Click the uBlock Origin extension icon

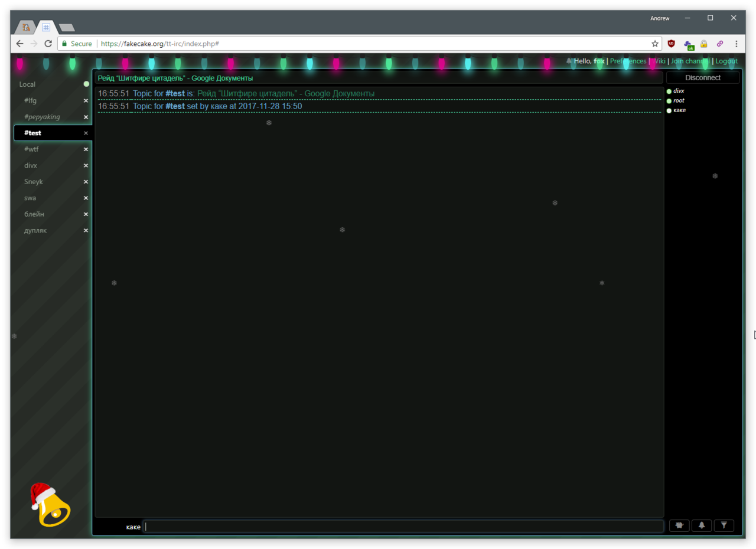pos(671,44)
